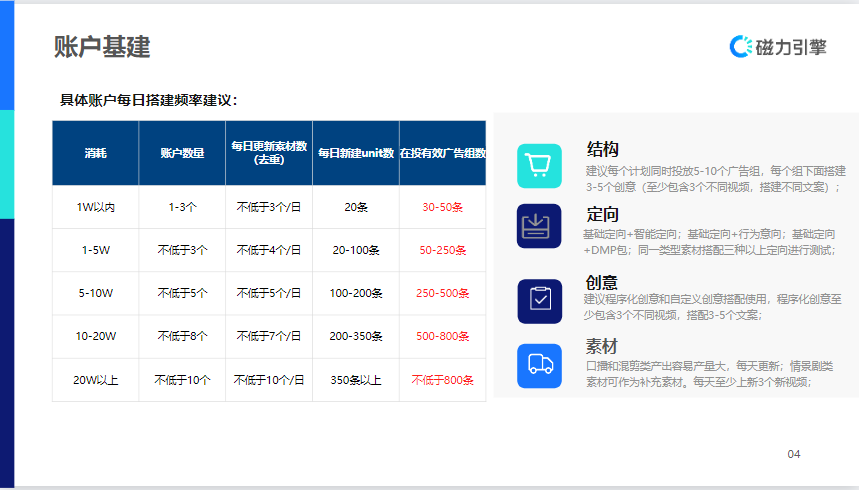Click the 200-350条 table cell
The height and width of the screenshot is (490, 859).
356,337
